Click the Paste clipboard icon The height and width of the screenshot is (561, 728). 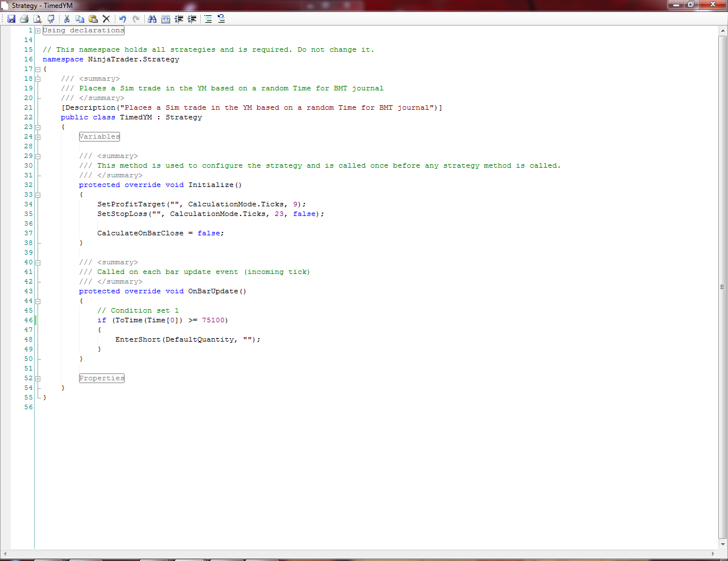click(93, 19)
